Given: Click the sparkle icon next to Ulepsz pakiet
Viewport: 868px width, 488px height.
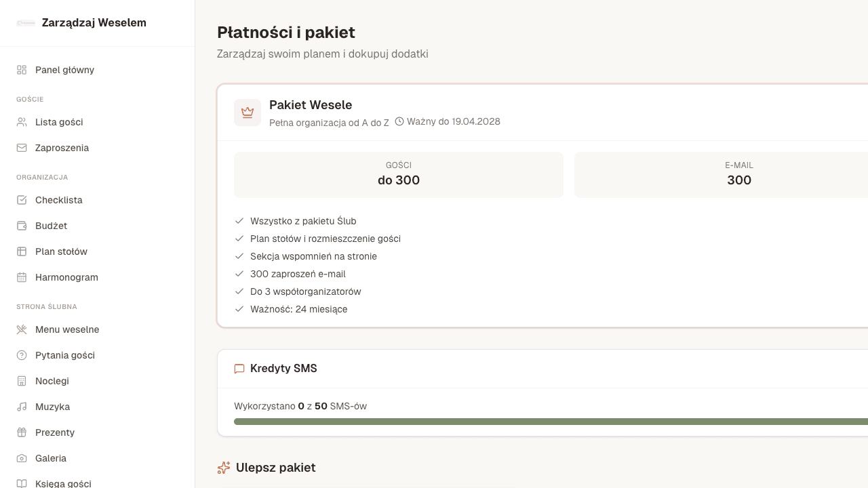Looking at the screenshot, I should [x=224, y=468].
